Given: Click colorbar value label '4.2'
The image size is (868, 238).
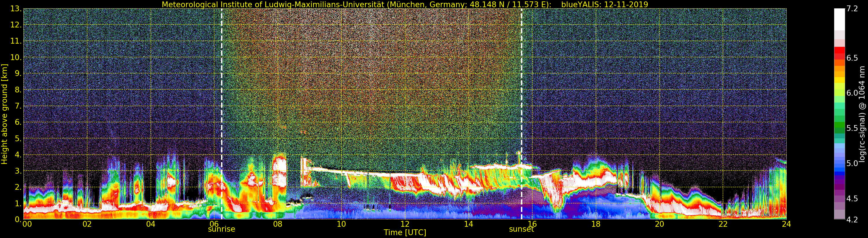Looking at the screenshot, I should (x=852, y=220).
